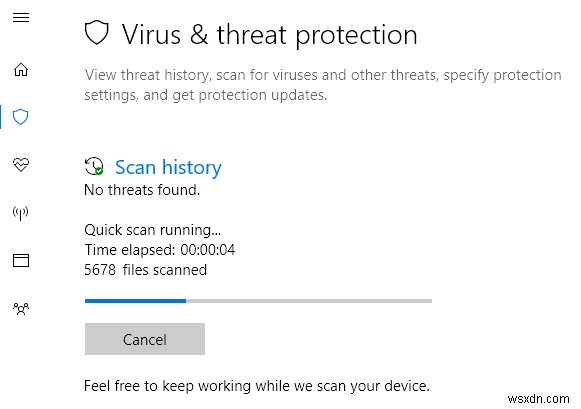Click the large shield icon beside page title
Image resolution: width=581 pixels, height=409 pixels.
tap(96, 33)
